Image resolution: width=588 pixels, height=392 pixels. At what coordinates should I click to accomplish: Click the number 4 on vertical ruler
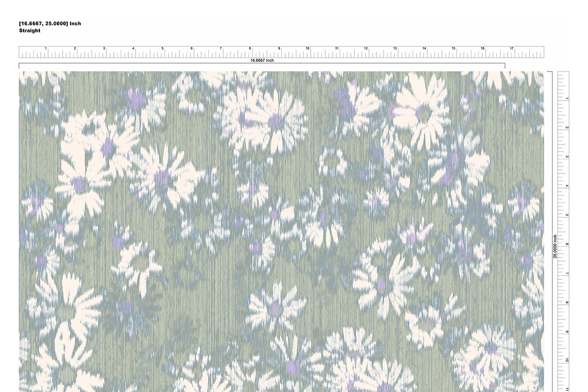[567, 186]
